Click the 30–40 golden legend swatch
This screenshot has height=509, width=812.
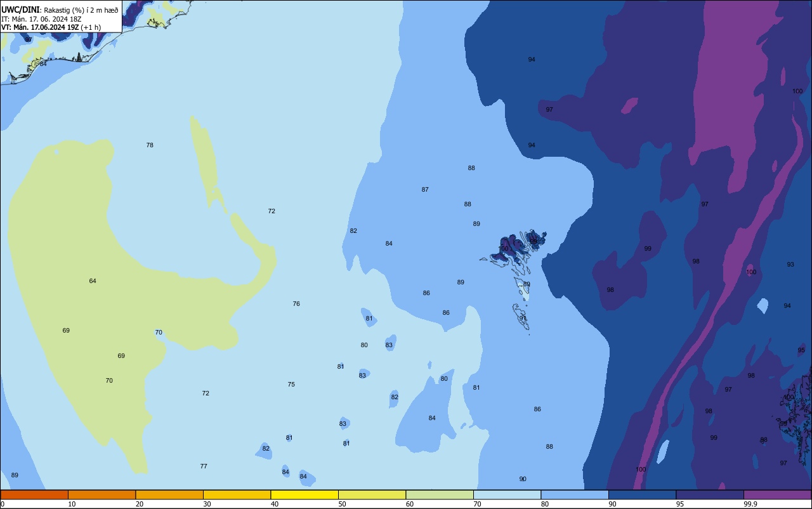237,494
